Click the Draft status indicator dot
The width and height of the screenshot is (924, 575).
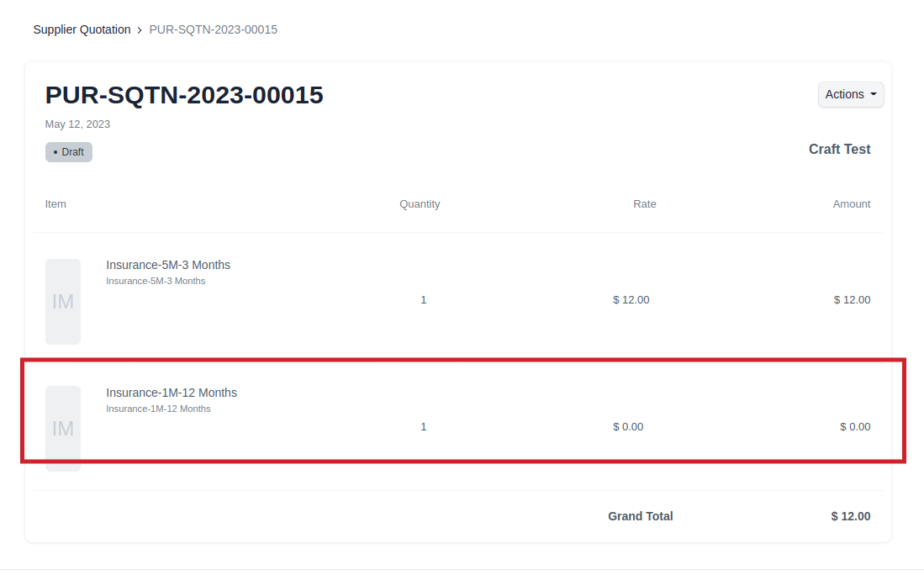[x=57, y=152]
